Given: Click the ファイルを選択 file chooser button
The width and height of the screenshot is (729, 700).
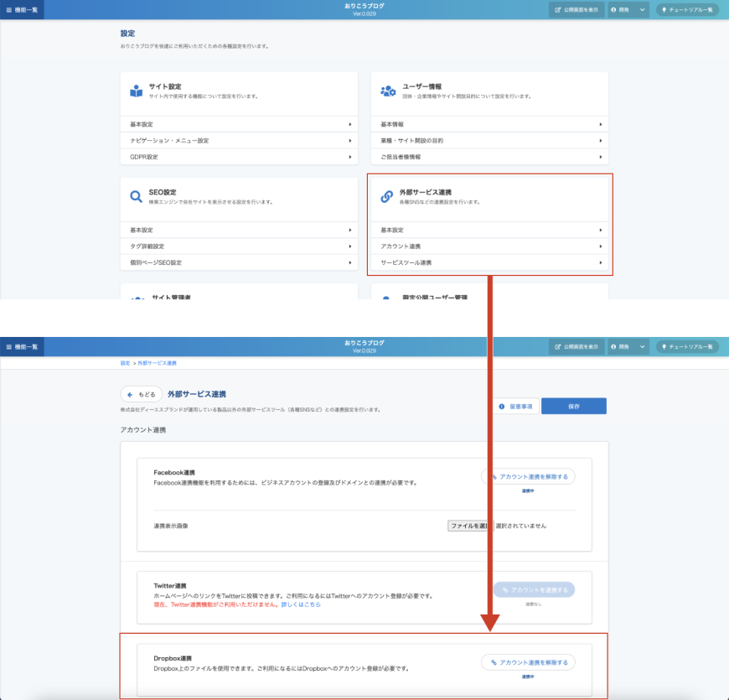Looking at the screenshot, I should click(469, 526).
